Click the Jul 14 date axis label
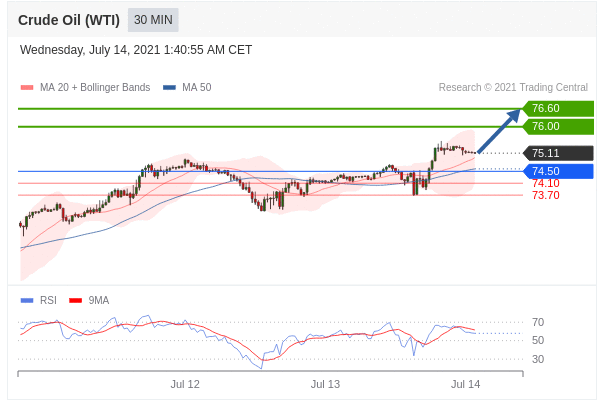The height and width of the screenshot is (406, 602). pyautogui.click(x=465, y=384)
